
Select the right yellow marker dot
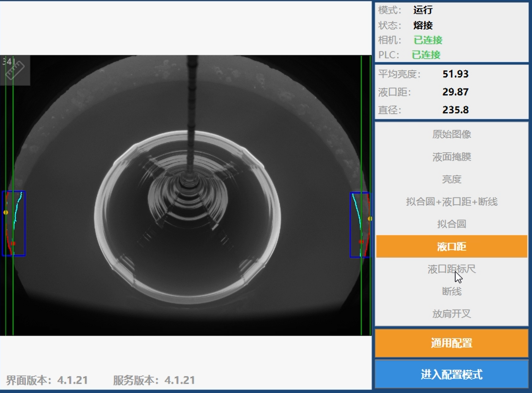pyautogui.click(x=370, y=219)
